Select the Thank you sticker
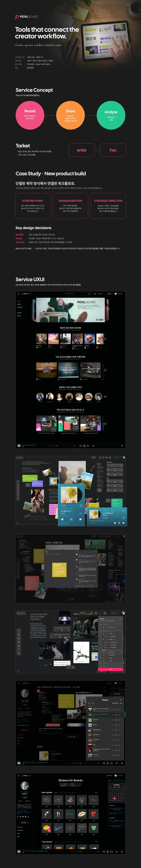The image size is (141, 868). (x=70, y=814)
